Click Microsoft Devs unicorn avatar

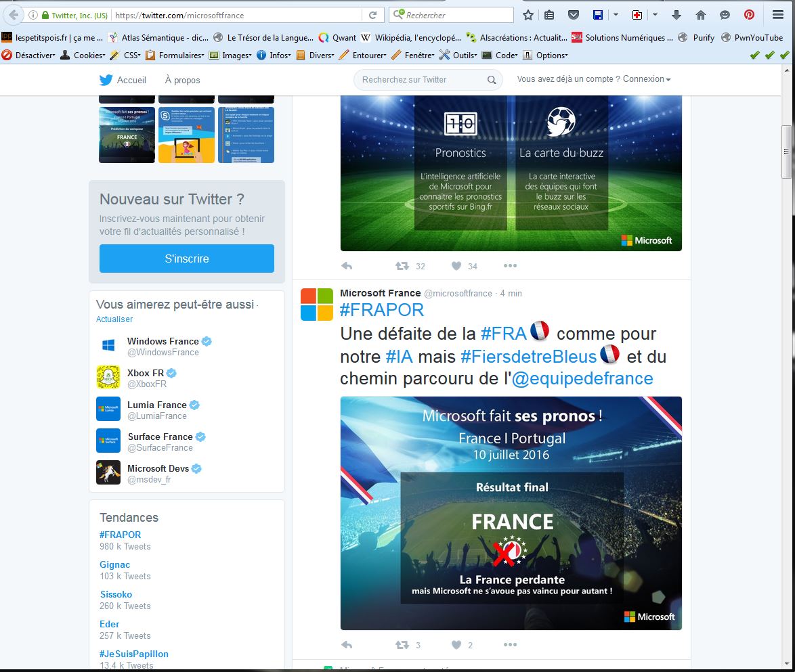pyautogui.click(x=108, y=472)
